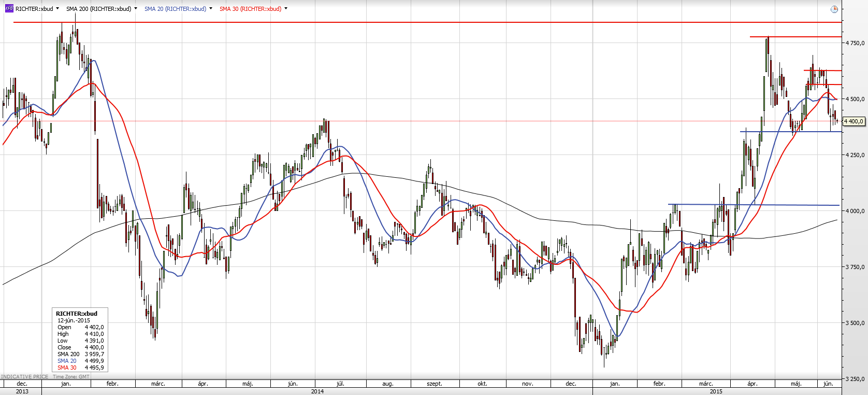Click the 4 750,0 price axis label
The width and height of the screenshot is (868, 395).
pyautogui.click(x=855, y=43)
